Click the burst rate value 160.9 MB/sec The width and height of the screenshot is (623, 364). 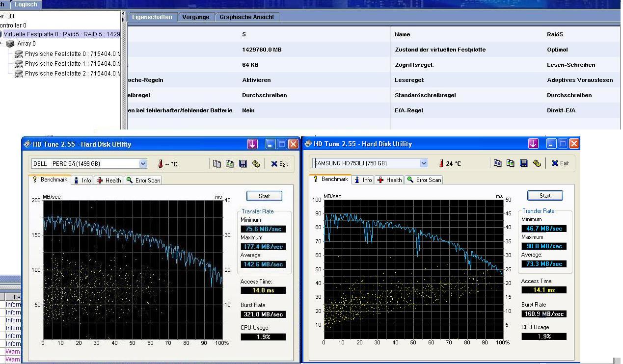pos(544,314)
